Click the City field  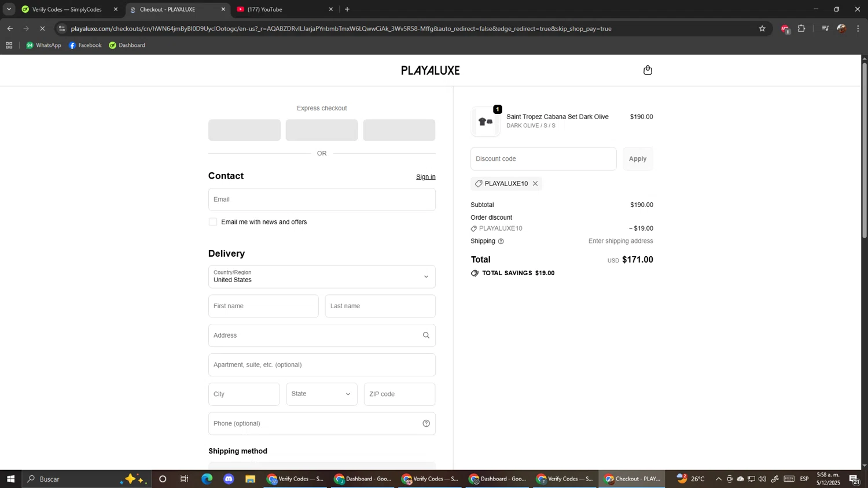pyautogui.click(x=244, y=394)
